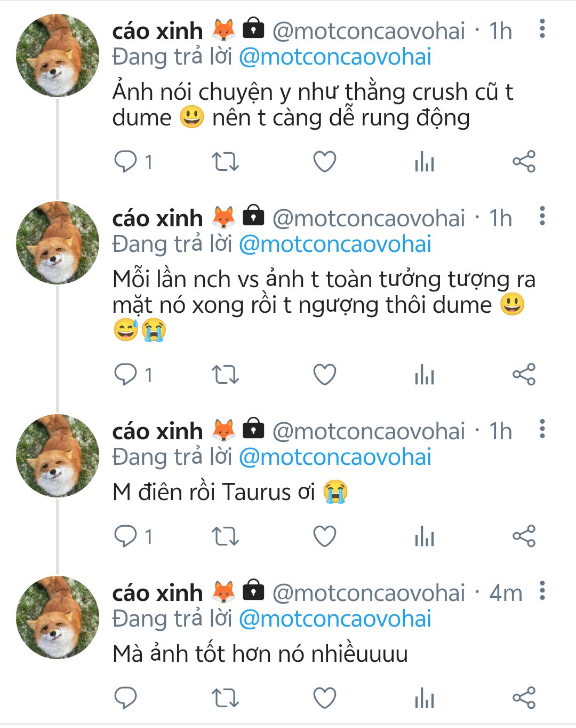Screen dimensions: 576x728
Task: Open fox profile picture on first tweet
Action: click(58, 56)
